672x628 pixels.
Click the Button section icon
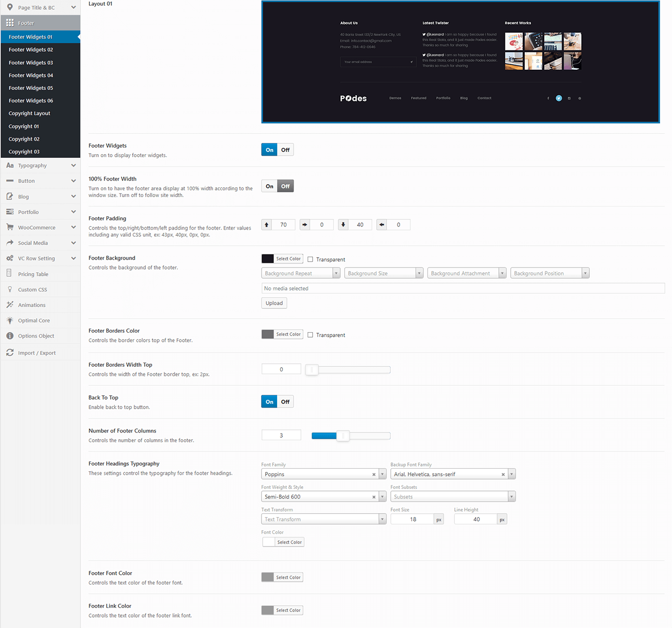coord(10,181)
